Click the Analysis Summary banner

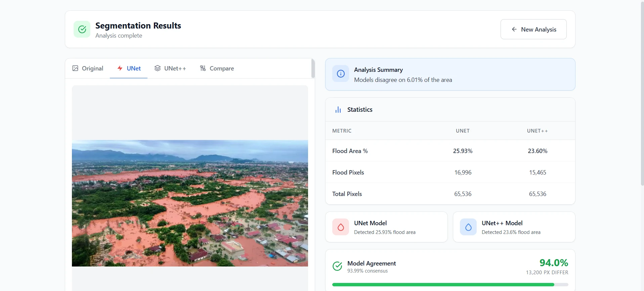pyautogui.click(x=450, y=75)
